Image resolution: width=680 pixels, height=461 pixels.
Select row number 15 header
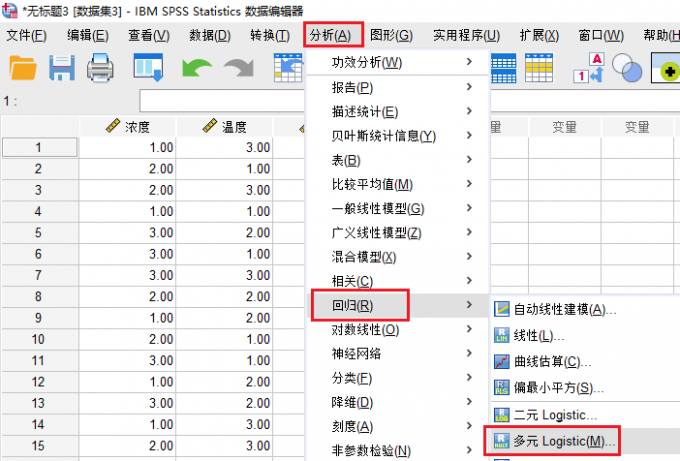[39, 446]
